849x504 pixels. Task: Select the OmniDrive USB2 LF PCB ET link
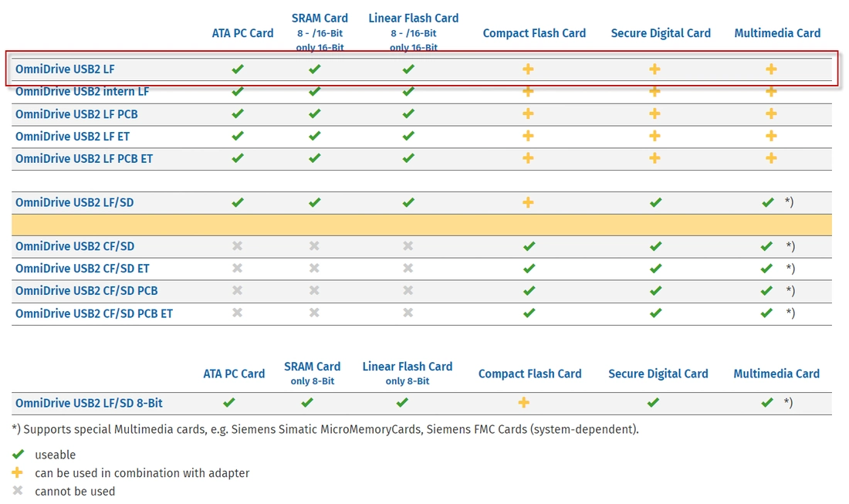[84, 159]
